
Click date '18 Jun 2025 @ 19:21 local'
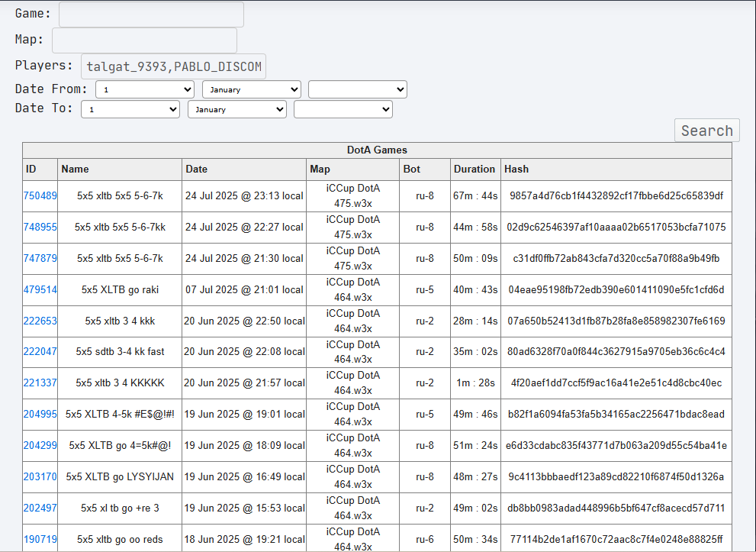pos(244,540)
